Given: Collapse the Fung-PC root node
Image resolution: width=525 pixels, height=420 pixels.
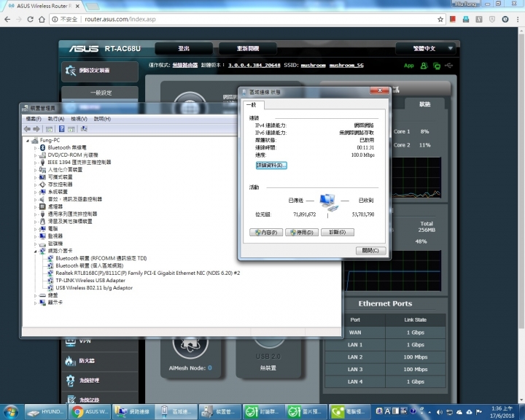Looking at the screenshot, I should pyautogui.click(x=28, y=140).
